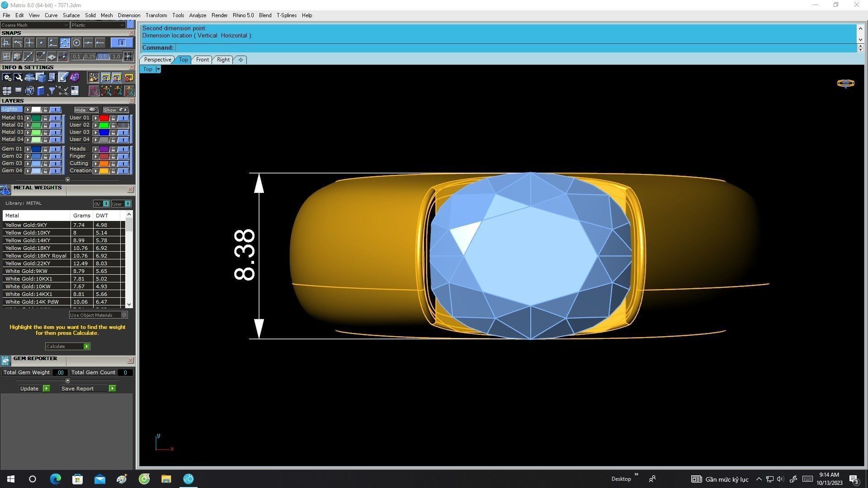Viewport: 868px width, 488px height.
Task: Click the 45-degree angle snap icon
Action: (41, 56)
